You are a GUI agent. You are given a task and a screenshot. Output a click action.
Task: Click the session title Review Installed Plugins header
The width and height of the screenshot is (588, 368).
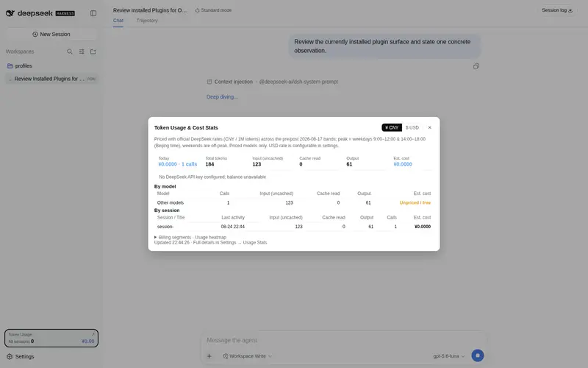150,10
